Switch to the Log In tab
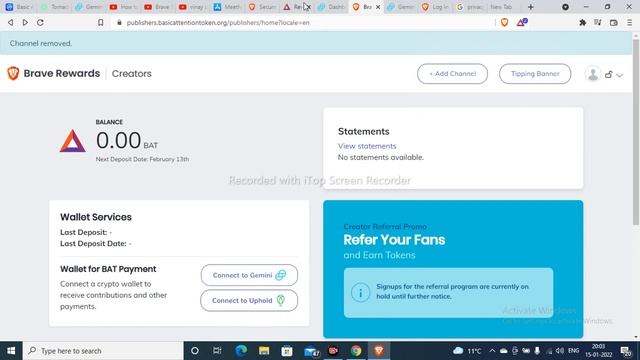Screen dimensions: 640x360 click(x=436, y=7)
